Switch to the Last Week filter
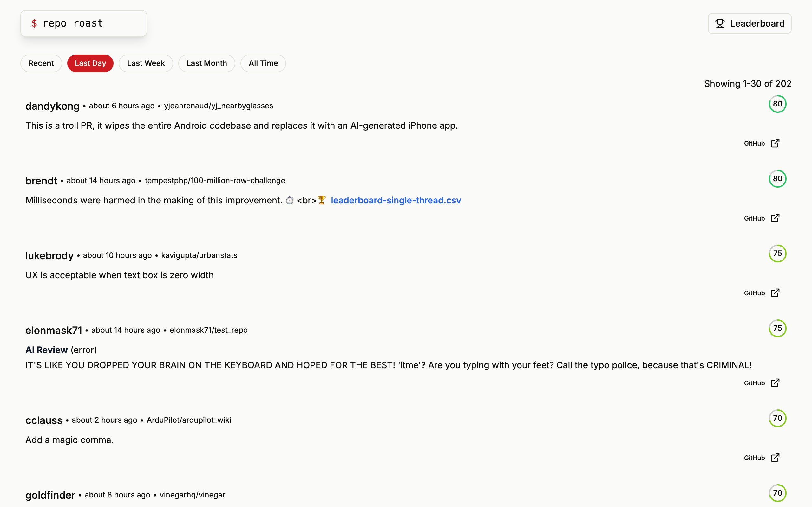 [146, 63]
